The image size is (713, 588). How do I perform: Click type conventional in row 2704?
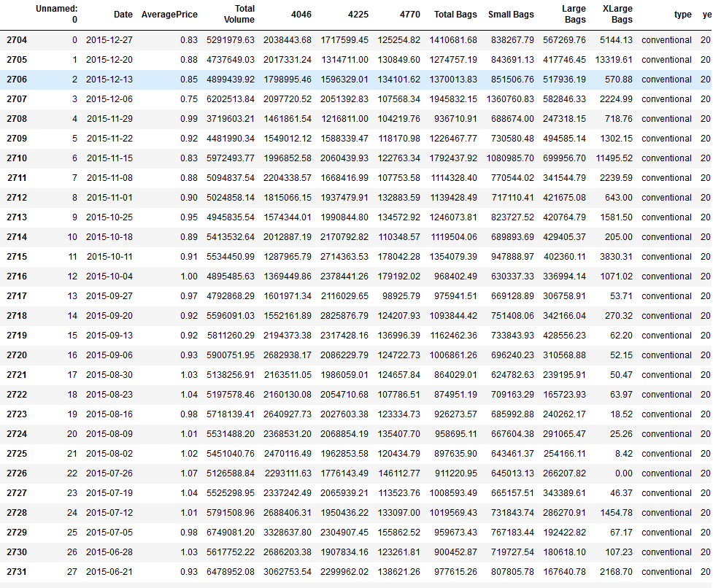point(666,40)
